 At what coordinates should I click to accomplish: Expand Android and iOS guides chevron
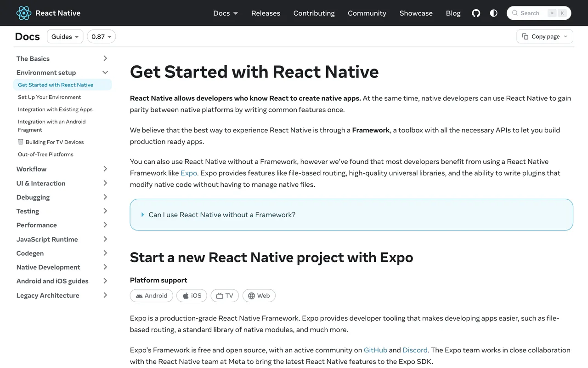coord(105,281)
